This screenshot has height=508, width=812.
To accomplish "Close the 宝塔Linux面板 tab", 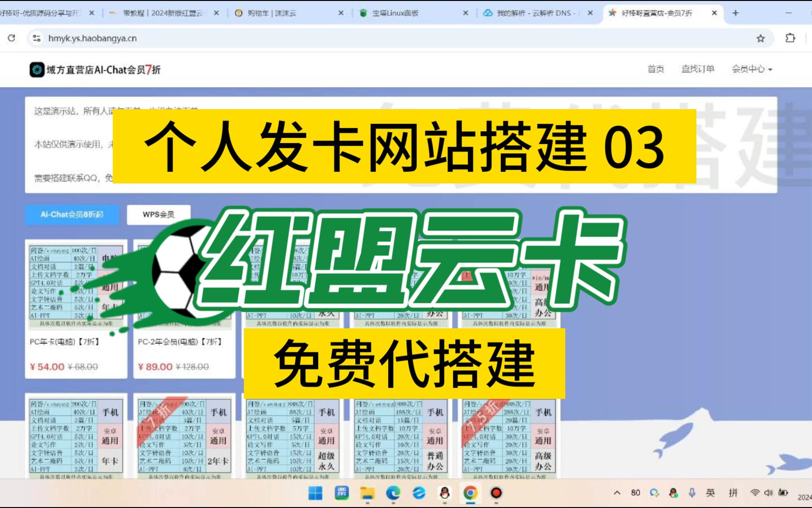I will (466, 13).
